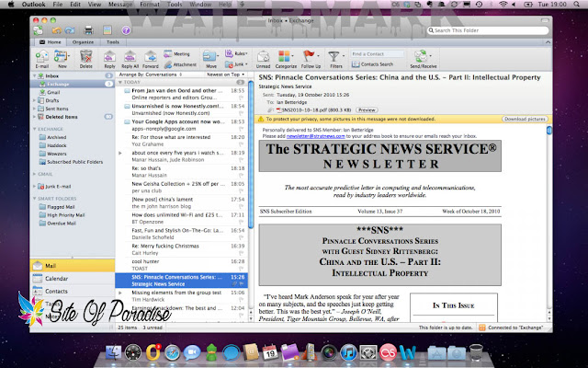Viewport: 588px width, 368px height.
Task: Switch to the Tools ribbon tab
Action: (x=112, y=42)
